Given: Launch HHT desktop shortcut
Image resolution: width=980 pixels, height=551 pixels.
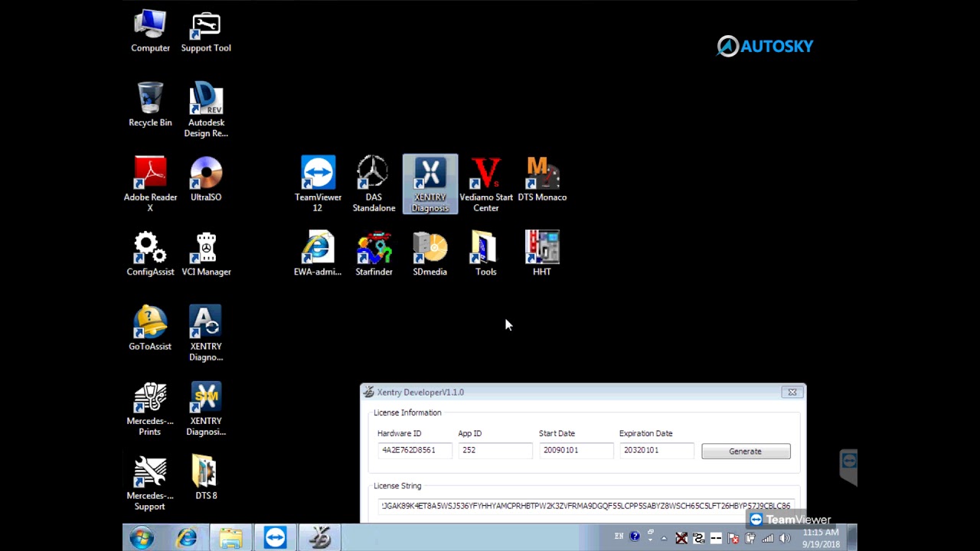Looking at the screenshot, I should click(542, 254).
